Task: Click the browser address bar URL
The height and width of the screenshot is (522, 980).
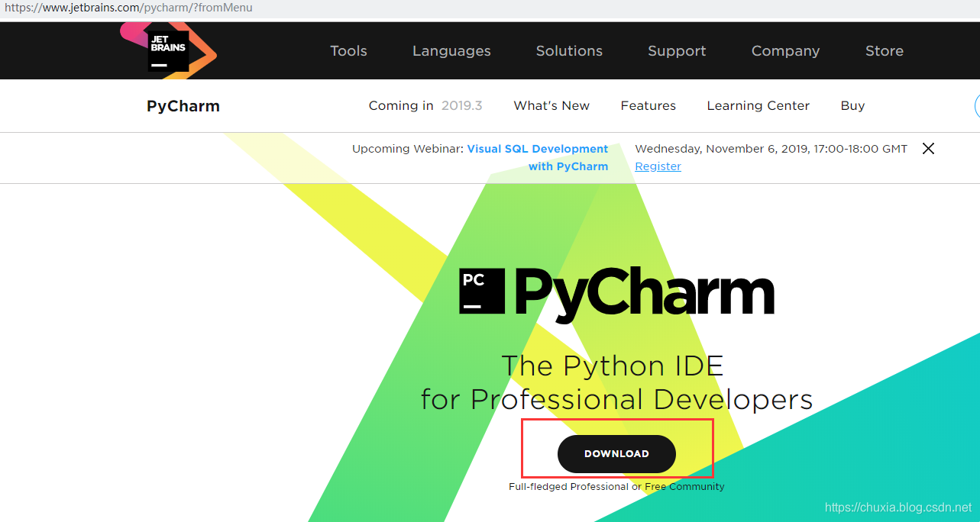Action: (x=128, y=8)
